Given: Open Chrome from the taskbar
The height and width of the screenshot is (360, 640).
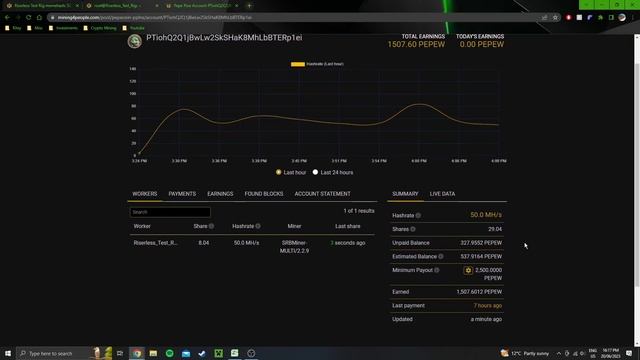Looking at the screenshot, I should (137, 353).
